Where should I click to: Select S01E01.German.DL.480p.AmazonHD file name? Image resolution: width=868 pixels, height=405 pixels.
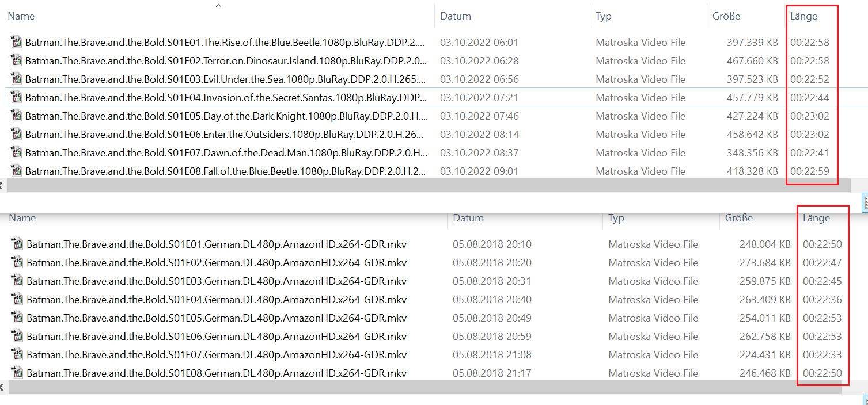(x=217, y=244)
